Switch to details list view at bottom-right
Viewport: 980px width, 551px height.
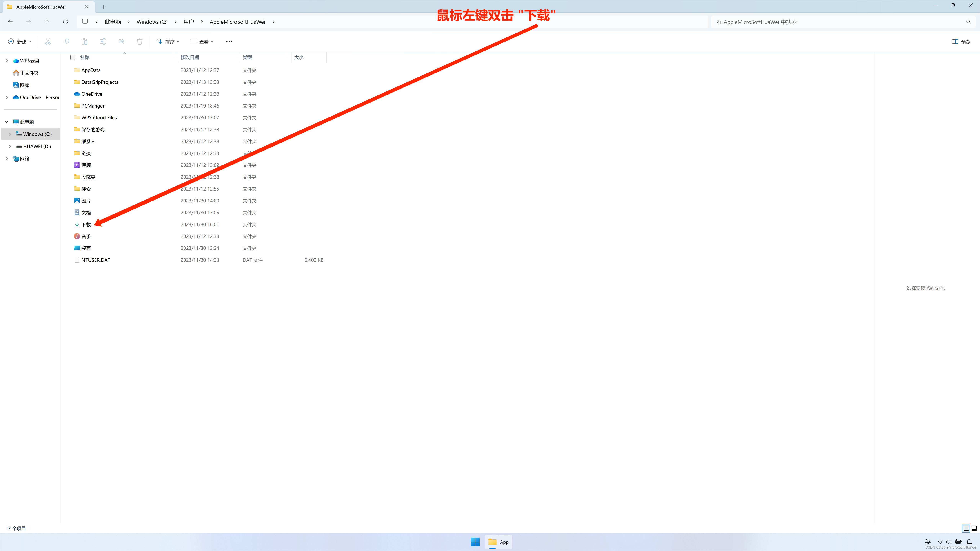pyautogui.click(x=966, y=528)
